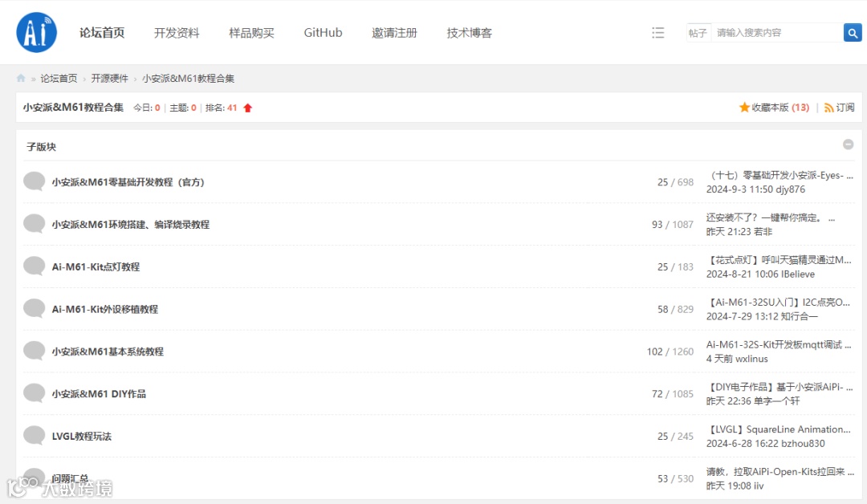Viewport: 867px width, 504px height.
Task: Click poster name iiv
Action: click(x=759, y=486)
